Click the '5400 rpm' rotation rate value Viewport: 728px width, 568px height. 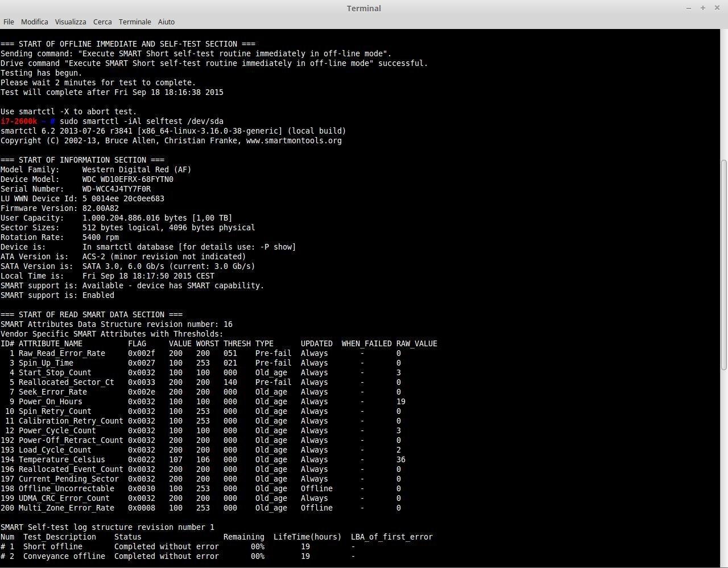click(x=101, y=237)
